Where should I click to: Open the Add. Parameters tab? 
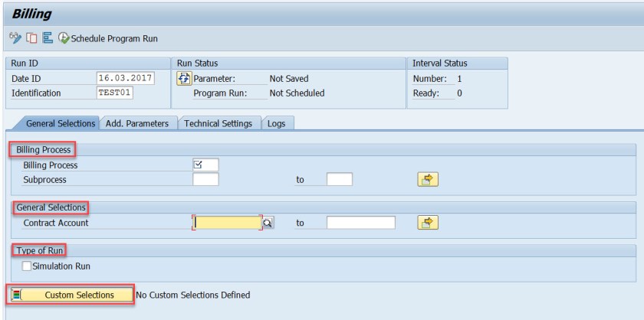click(x=137, y=123)
